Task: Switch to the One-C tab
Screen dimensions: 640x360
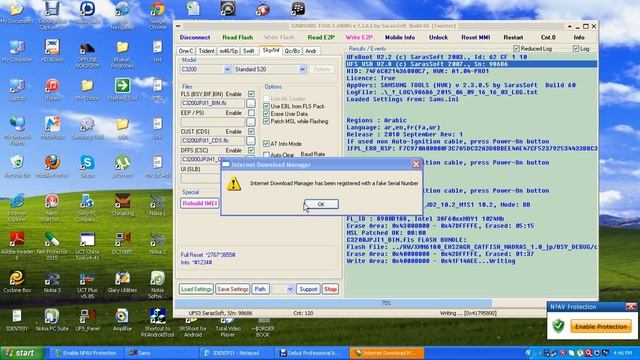Action: tap(186, 51)
